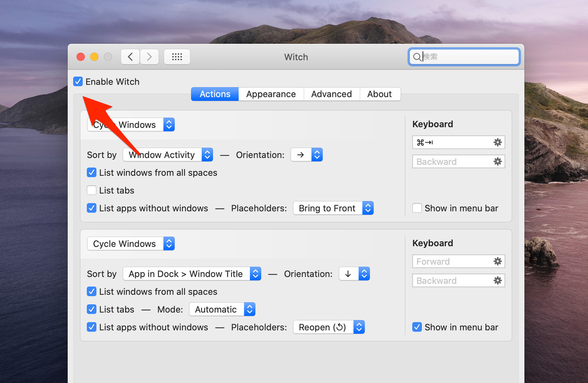Open the Window Activity sort dropdown
This screenshot has width=588, height=383.
[x=168, y=155]
